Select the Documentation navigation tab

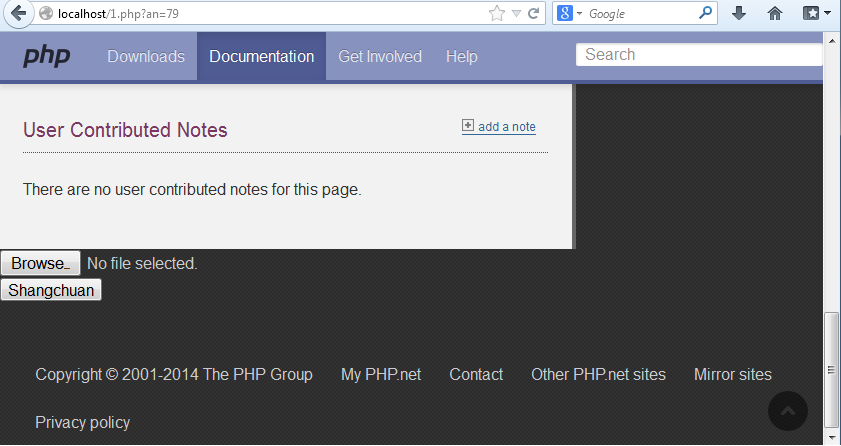pyautogui.click(x=261, y=56)
